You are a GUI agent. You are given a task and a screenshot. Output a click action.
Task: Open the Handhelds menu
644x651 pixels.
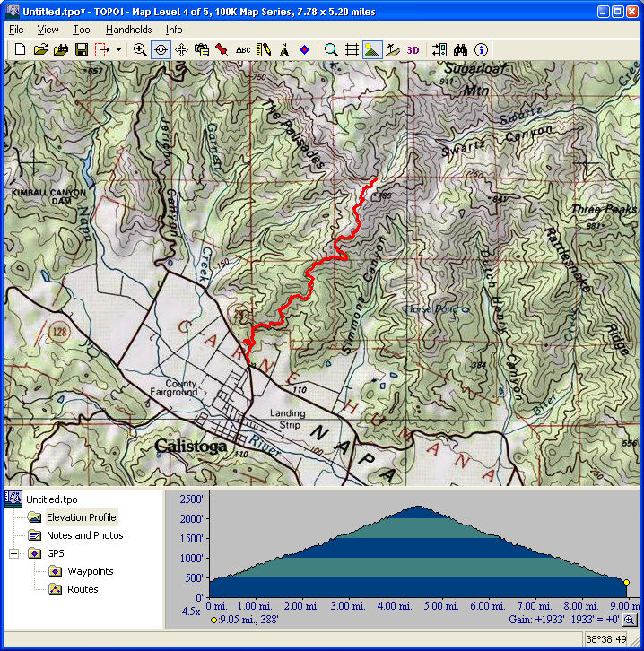click(x=128, y=30)
